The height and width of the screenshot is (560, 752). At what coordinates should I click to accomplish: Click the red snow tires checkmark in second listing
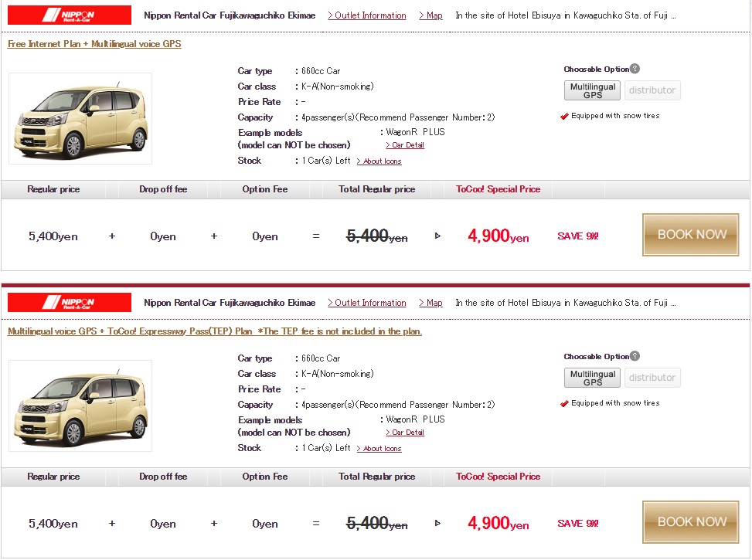(x=564, y=403)
